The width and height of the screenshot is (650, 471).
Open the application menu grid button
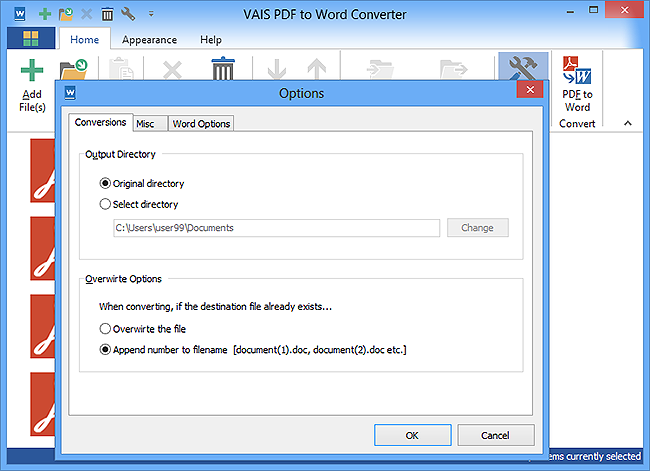click(31, 38)
